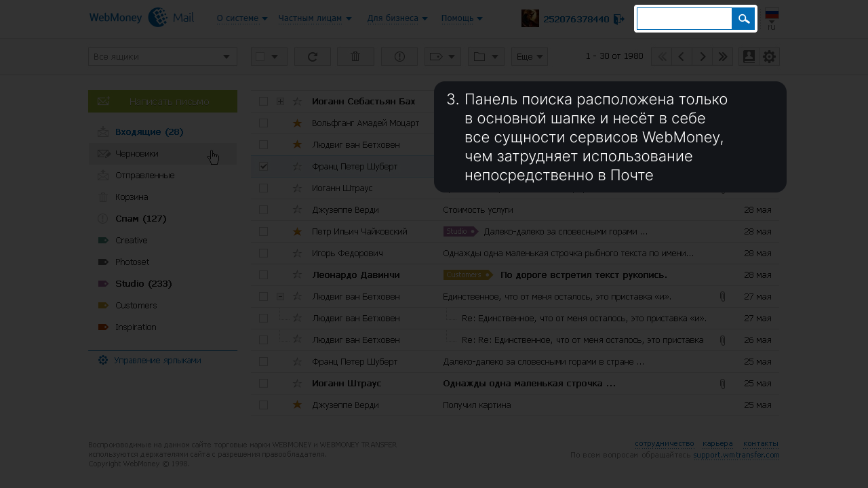
Task: Open the Все ящики mailbox dropdown
Action: (x=163, y=57)
